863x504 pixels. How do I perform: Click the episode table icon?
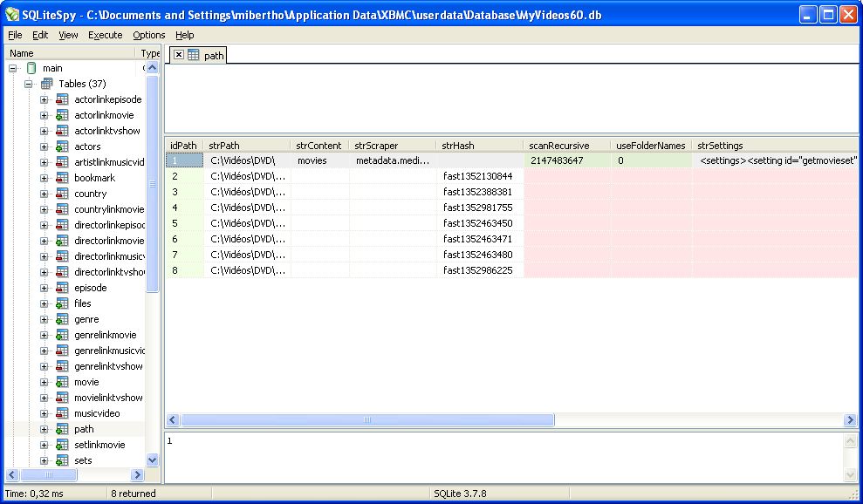[x=62, y=288]
